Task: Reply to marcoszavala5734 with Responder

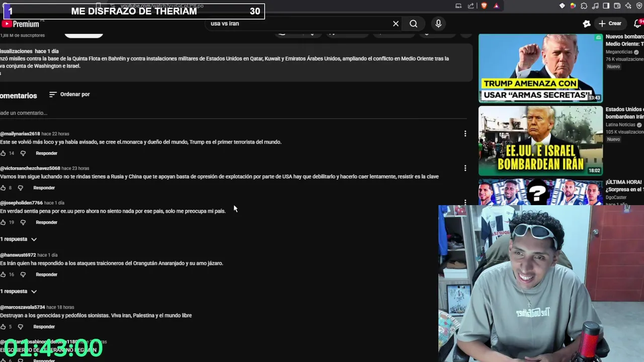Action: (44, 327)
